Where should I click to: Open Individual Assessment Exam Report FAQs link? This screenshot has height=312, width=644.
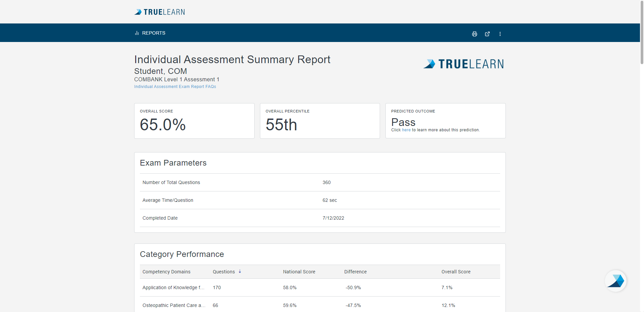point(175,87)
